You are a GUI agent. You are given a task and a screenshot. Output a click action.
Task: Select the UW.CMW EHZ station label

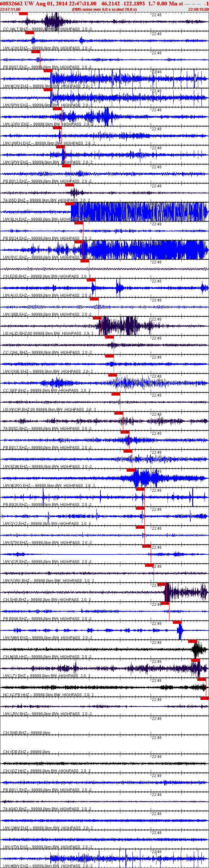click(48, 828)
